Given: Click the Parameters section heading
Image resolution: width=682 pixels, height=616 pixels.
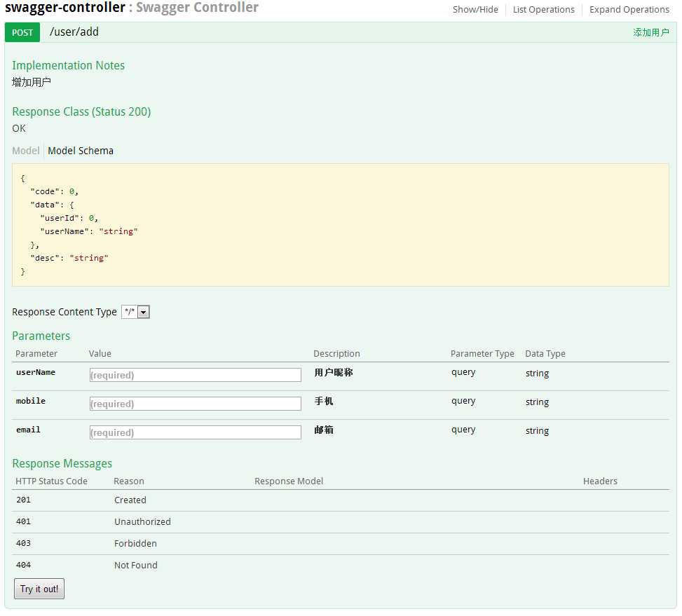Looking at the screenshot, I should 41,336.
